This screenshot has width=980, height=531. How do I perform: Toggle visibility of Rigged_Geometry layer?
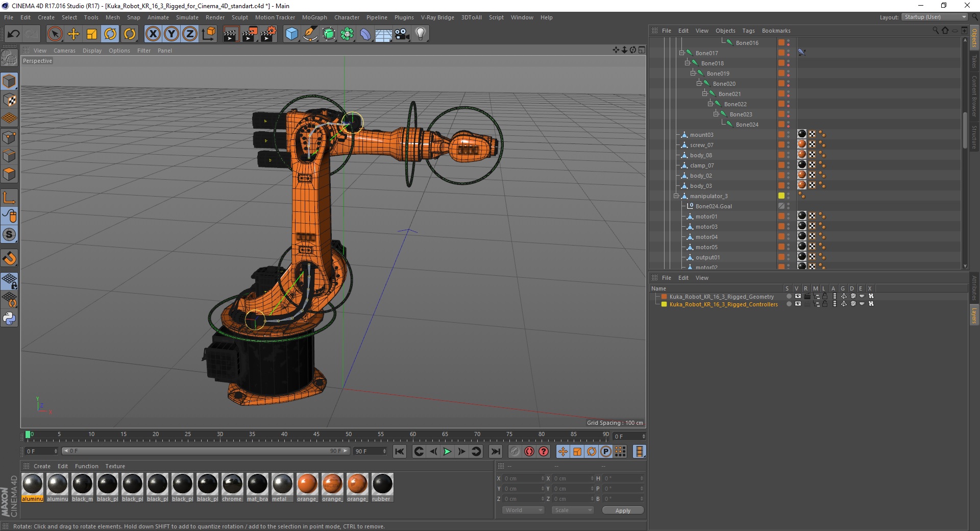(798, 296)
